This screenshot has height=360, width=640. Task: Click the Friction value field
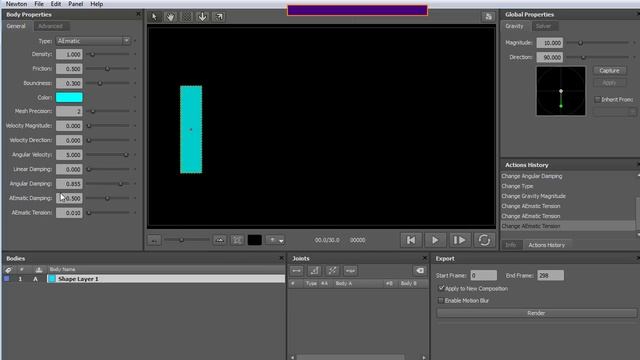69,69
